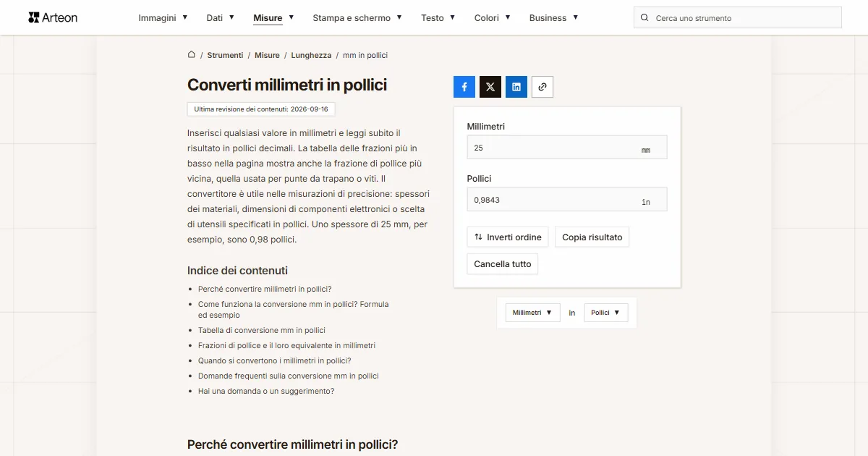Click the Arteon logo
This screenshot has width=868, height=456.
tap(53, 17)
